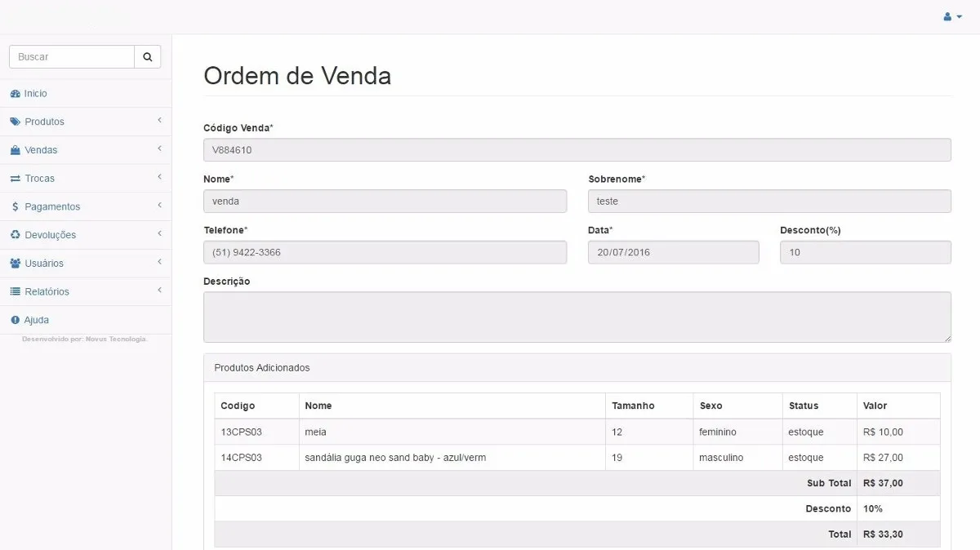Image resolution: width=980 pixels, height=550 pixels.
Task: Expand the Produtos submenu chevron
Action: (x=159, y=121)
